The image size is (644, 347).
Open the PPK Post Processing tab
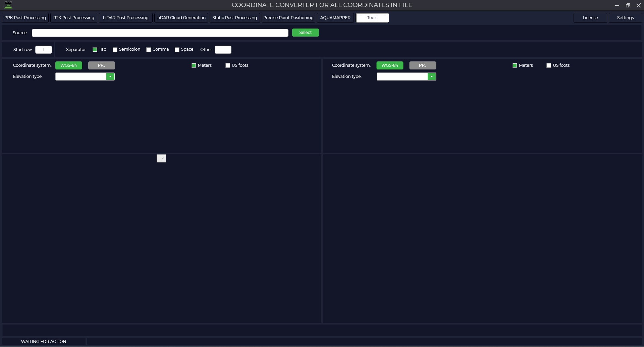click(25, 18)
